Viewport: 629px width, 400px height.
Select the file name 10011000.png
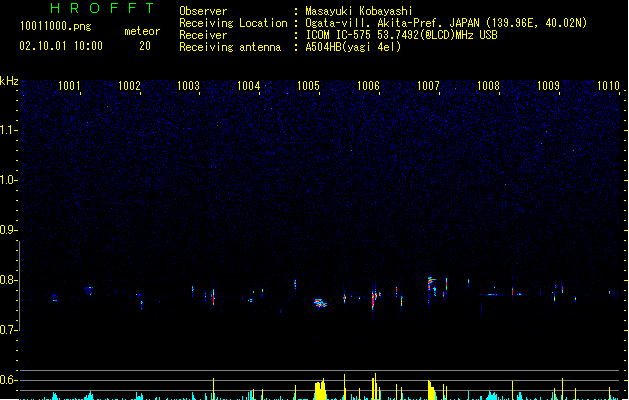point(55,26)
